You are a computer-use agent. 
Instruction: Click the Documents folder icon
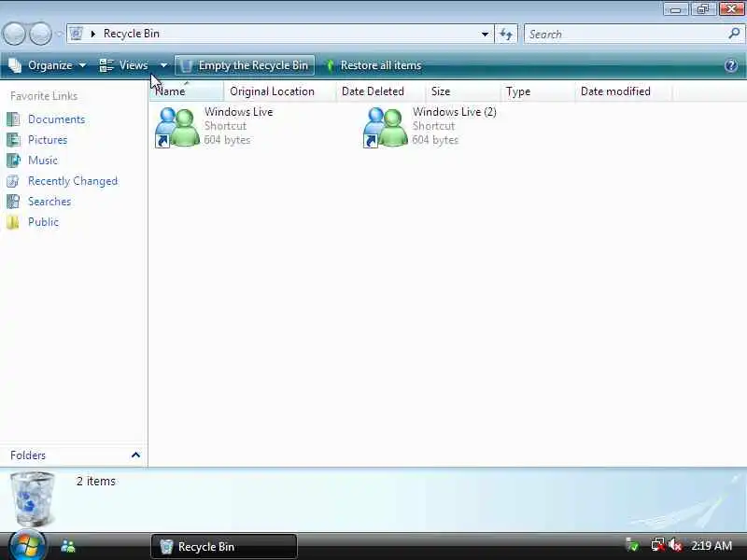pos(13,119)
